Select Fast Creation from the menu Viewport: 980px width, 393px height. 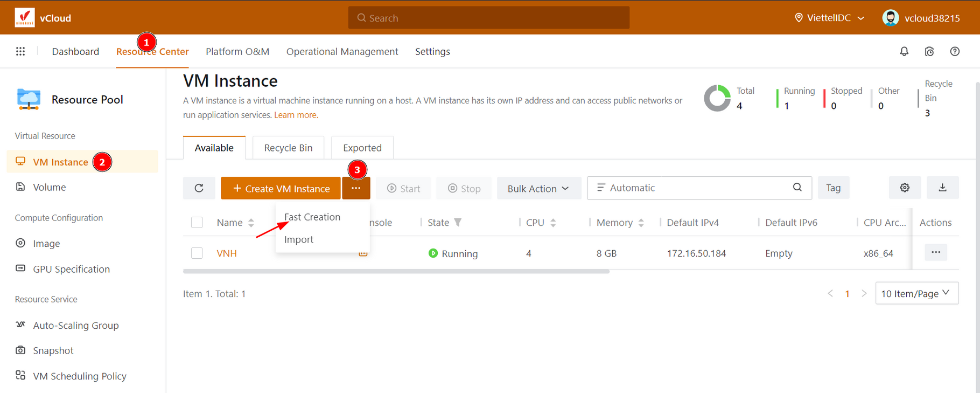pos(312,217)
